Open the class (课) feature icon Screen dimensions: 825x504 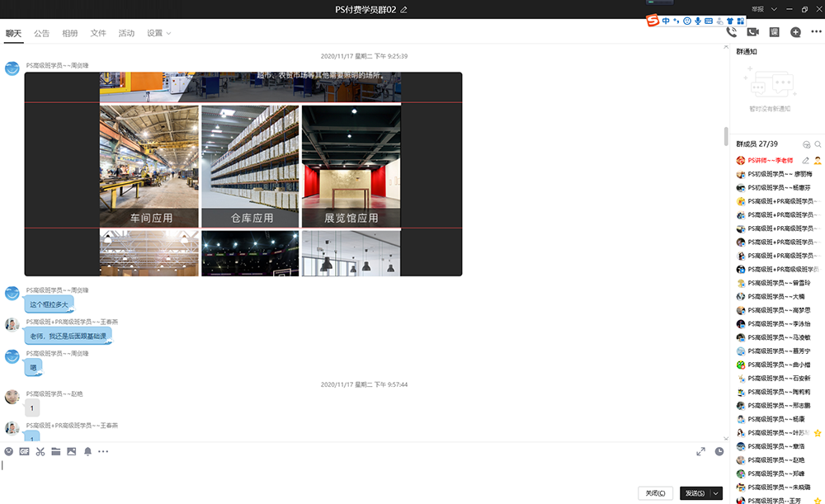[774, 32]
